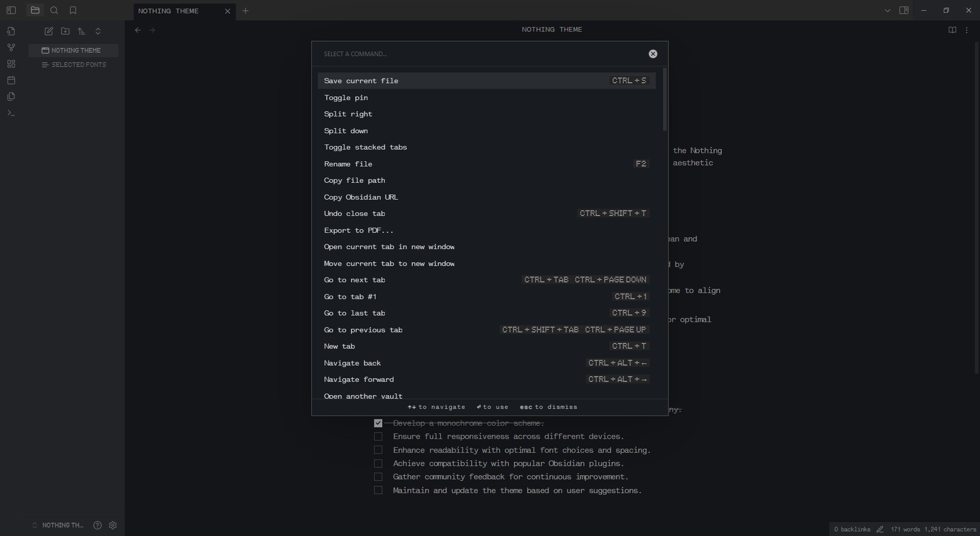Open the help icon beside vault name

tap(97, 525)
